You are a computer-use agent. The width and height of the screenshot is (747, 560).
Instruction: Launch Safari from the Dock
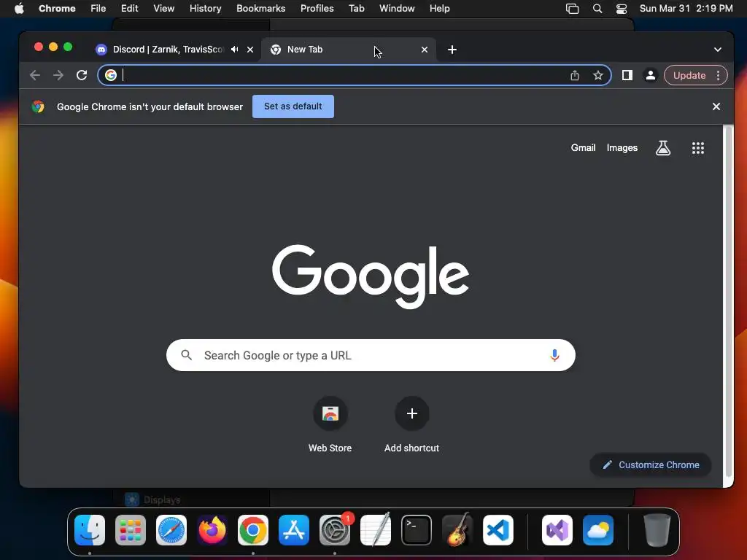(x=171, y=530)
